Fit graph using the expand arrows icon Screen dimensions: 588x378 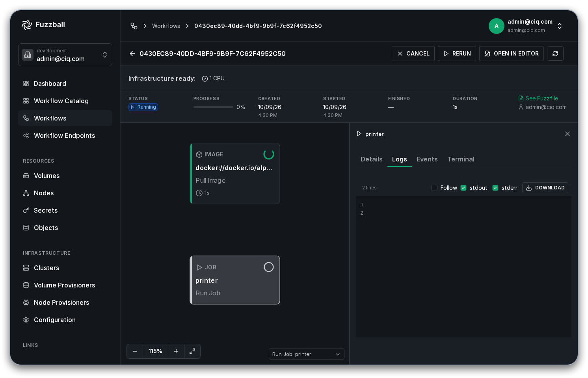click(192, 351)
